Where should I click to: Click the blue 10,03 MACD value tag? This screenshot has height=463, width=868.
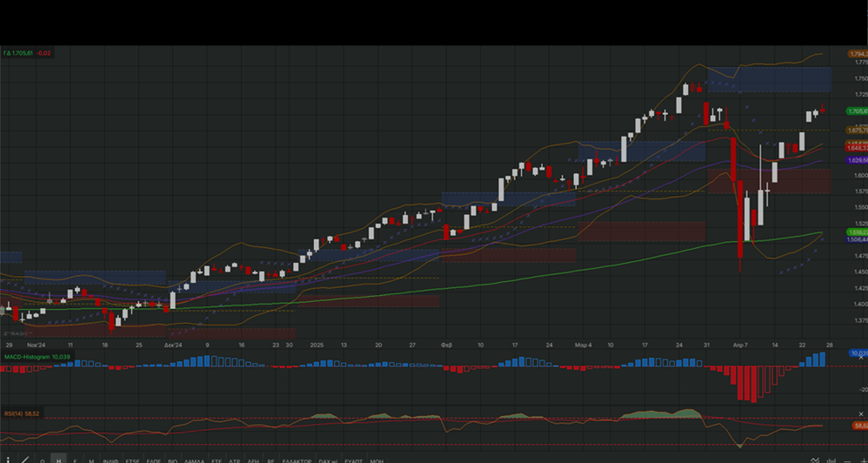[x=858, y=352]
